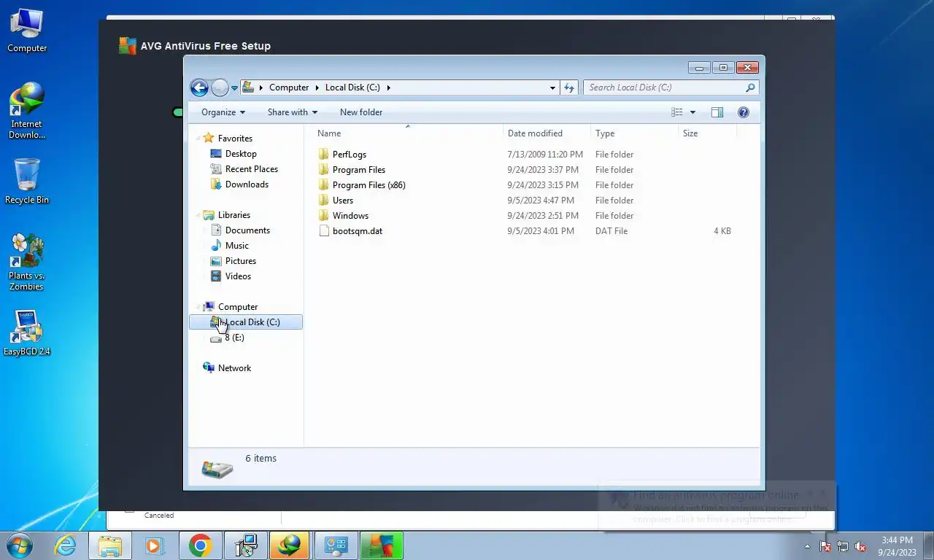Viewport: 934px width, 560px height.
Task: Expand the arrow before Computer breadcrumb
Action: point(261,87)
